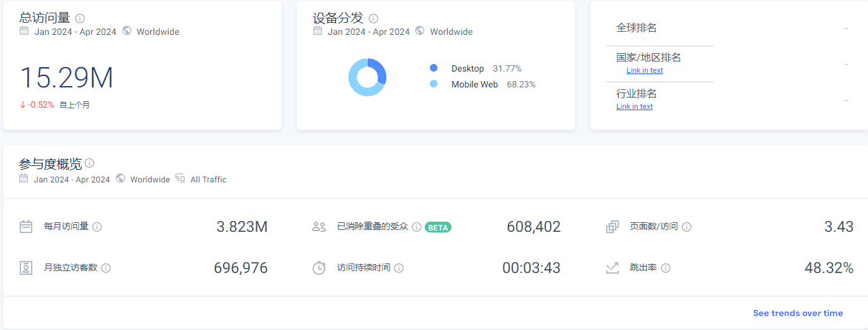The width and height of the screenshot is (868, 330).
Task: Click the calendar icon in the 总访问量 card
Action: 24,30
